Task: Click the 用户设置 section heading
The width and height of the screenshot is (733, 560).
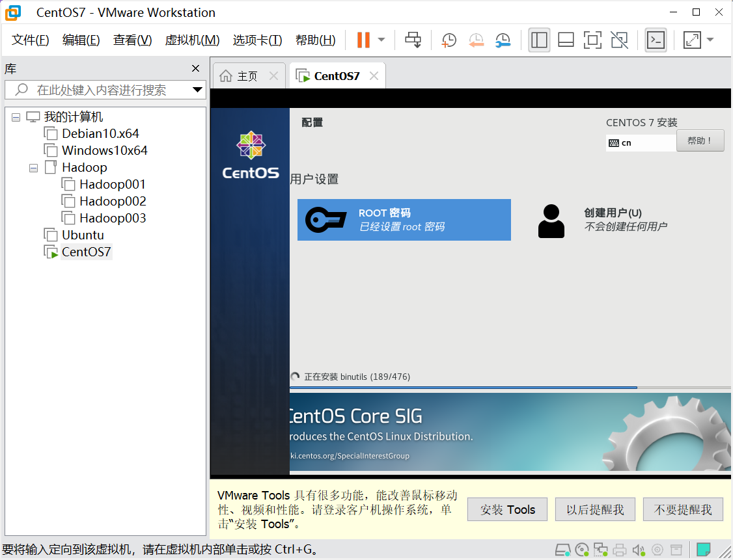Action: (314, 180)
